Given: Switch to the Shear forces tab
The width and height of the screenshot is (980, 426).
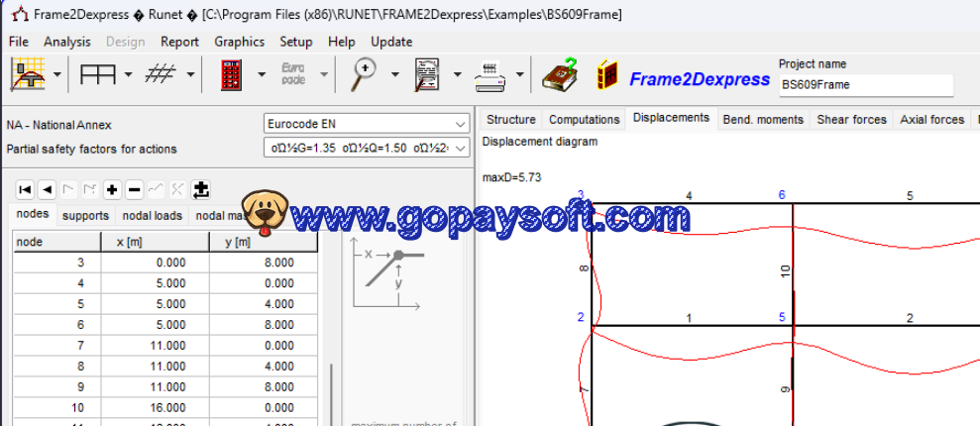Looking at the screenshot, I should 851,119.
